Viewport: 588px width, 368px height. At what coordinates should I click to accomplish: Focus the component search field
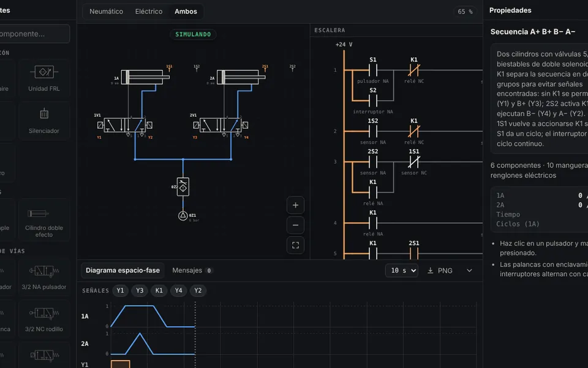click(x=34, y=34)
